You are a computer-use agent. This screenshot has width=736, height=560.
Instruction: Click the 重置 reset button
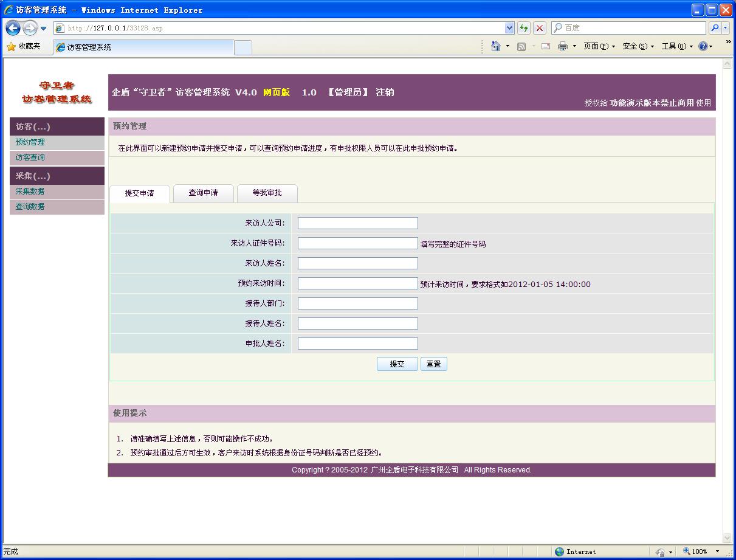(434, 364)
